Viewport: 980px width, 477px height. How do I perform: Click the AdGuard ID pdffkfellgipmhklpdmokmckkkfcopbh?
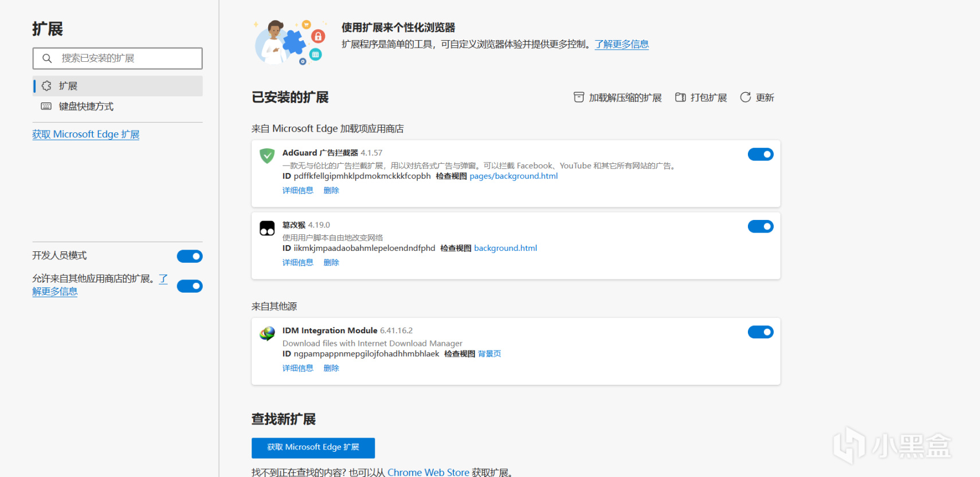[x=362, y=176]
